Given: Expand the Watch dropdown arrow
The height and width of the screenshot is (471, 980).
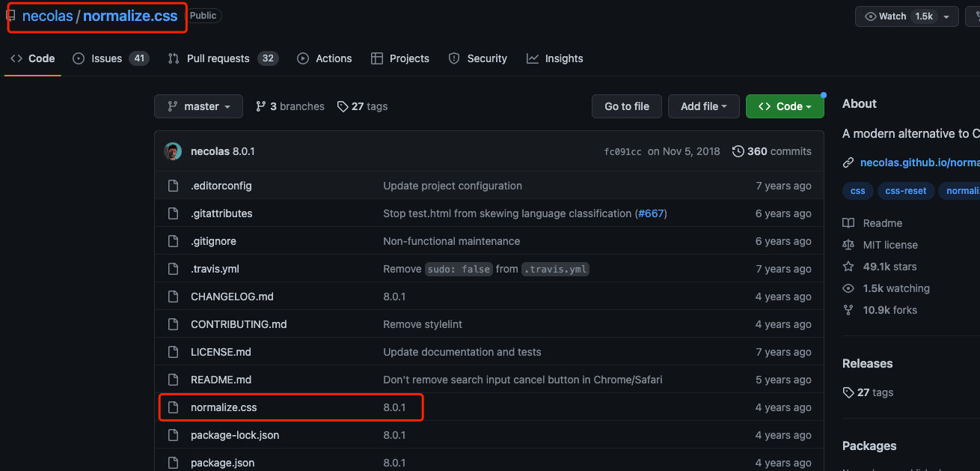Looking at the screenshot, I should (946, 16).
